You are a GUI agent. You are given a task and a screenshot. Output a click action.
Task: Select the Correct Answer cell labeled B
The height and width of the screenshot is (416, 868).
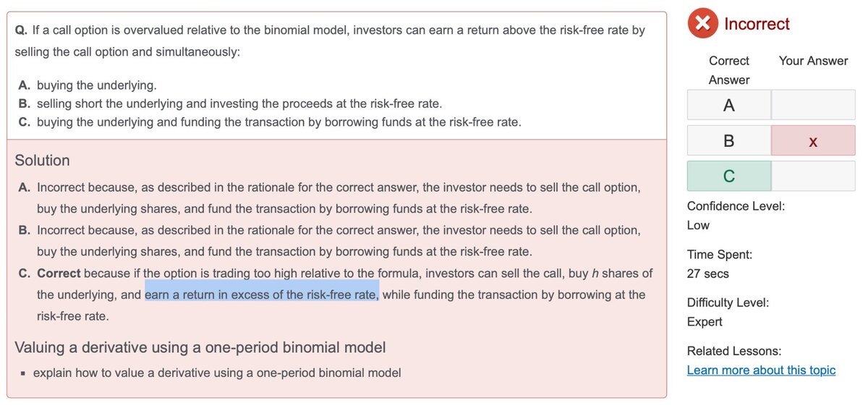click(728, 140)
